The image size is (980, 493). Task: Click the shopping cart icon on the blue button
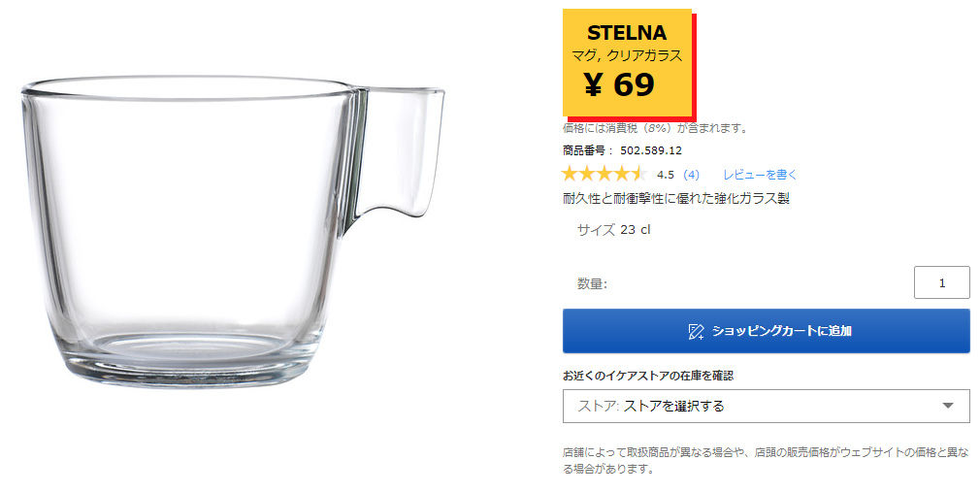tap(696, 331)
